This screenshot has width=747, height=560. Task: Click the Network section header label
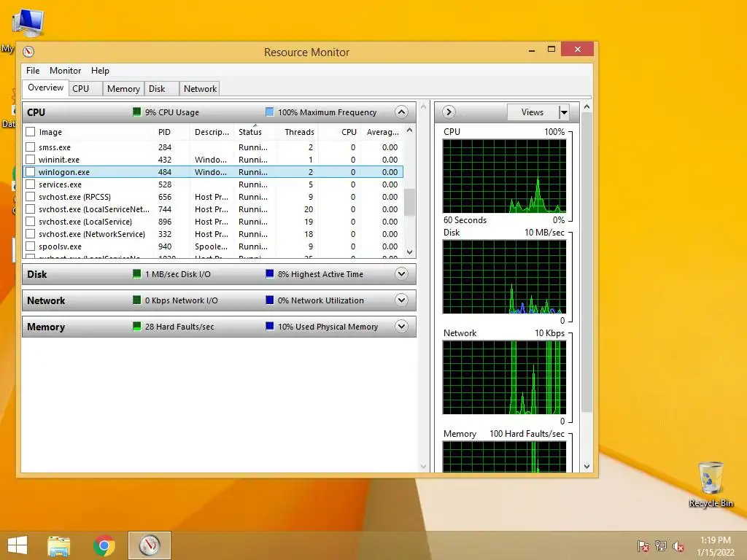tap(46, 300)
